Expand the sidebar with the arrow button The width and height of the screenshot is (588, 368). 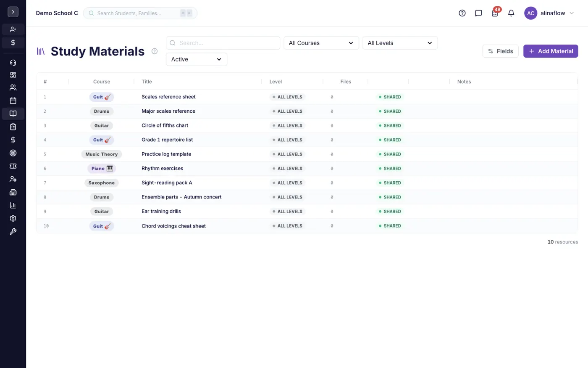tap(13, 12)
